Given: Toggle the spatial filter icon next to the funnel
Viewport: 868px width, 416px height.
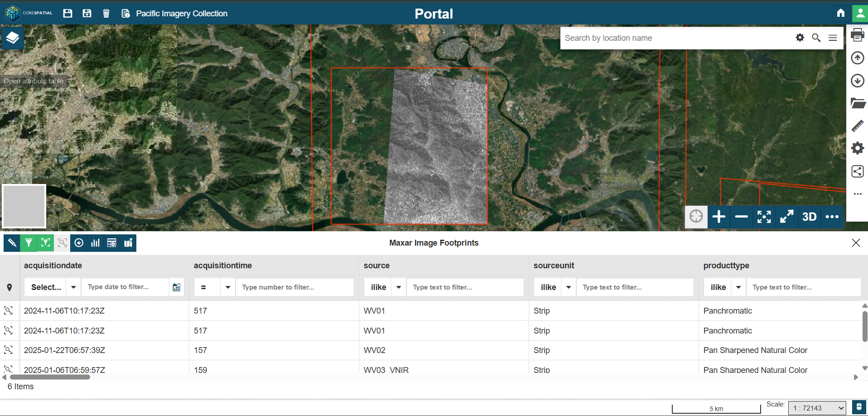Looking at the screenshot, I should point(45,243).
